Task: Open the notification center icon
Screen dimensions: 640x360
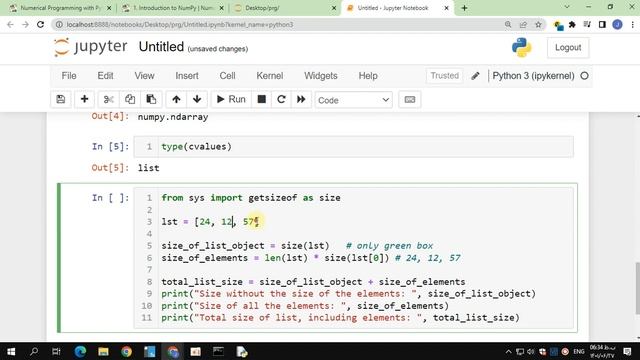Action: (627, 351)
